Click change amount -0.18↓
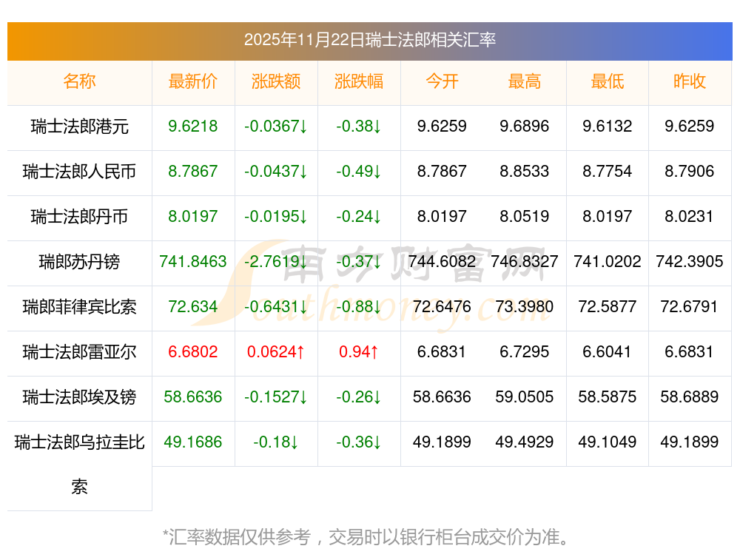 pyautogui.click(x=276, y=442)
